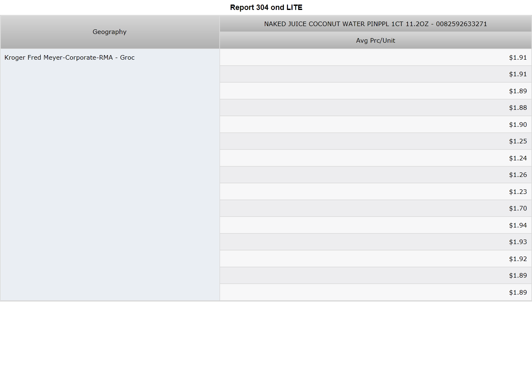Click the Report 304 ond LITE title
The width and height of the screenshot is (532, 392).
266,7
